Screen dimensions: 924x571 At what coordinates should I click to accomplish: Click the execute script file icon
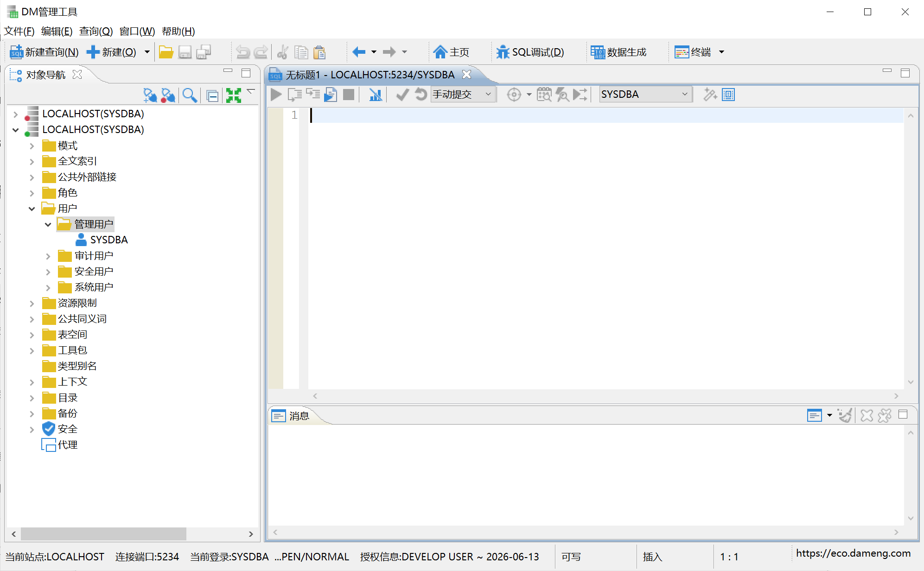pos(331,95)
